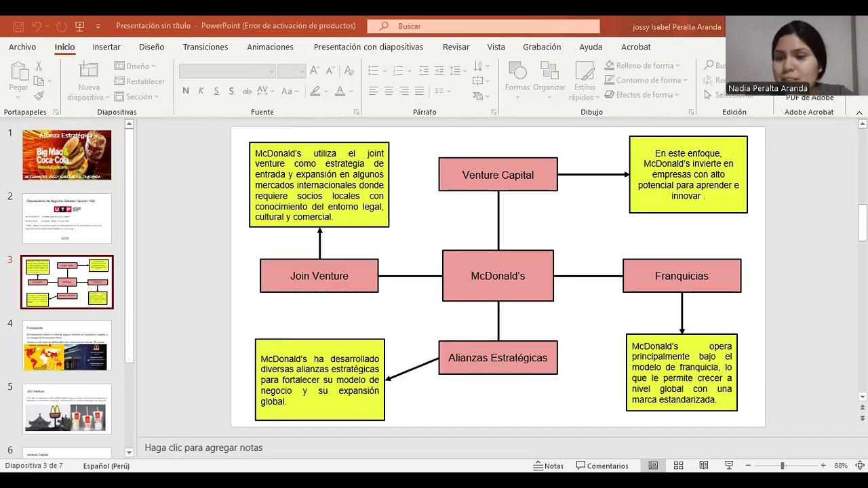Toggle strikethrough (ab)
The image size is (868, 488).
click(248, 91)
